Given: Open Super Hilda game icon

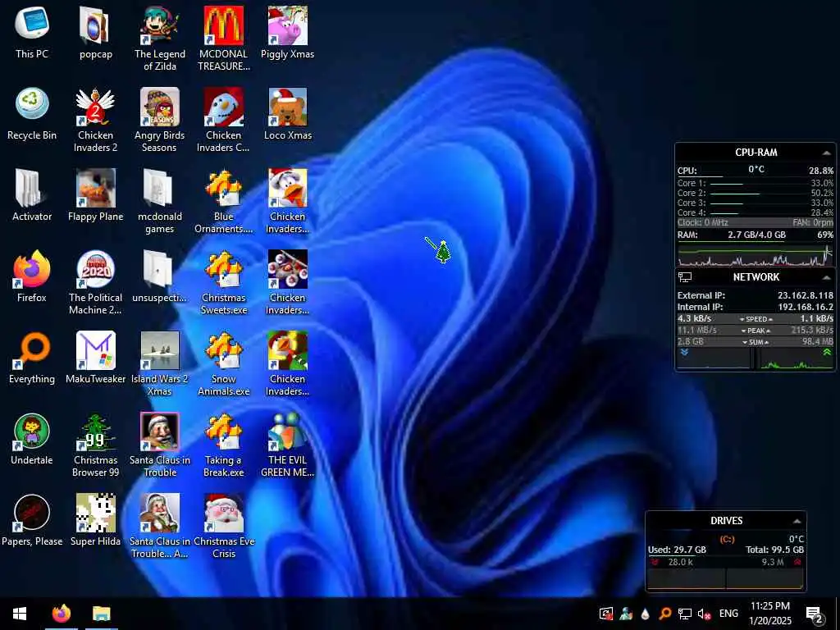Looking at the screenshot, I should (x=95, y=521).
